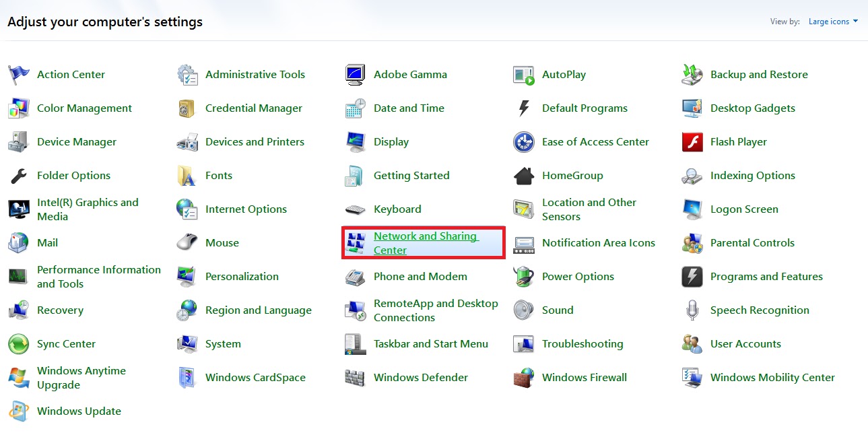The image size is (868, 437).
Task: Open Phone and Modem link
Action: [x=420, y=277]
